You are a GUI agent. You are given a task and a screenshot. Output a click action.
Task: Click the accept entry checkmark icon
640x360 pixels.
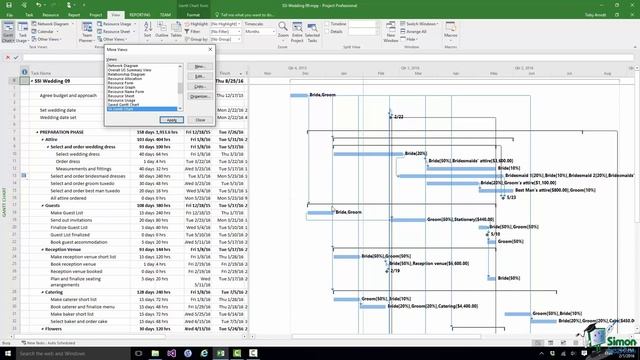click(16, 58)
